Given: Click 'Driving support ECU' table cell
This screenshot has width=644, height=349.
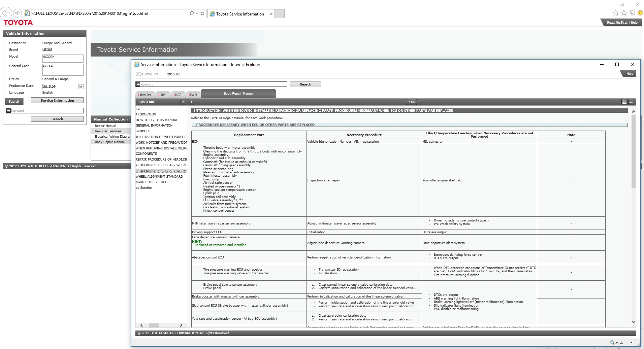Looking at the screenshot, I should pos(249,232).
